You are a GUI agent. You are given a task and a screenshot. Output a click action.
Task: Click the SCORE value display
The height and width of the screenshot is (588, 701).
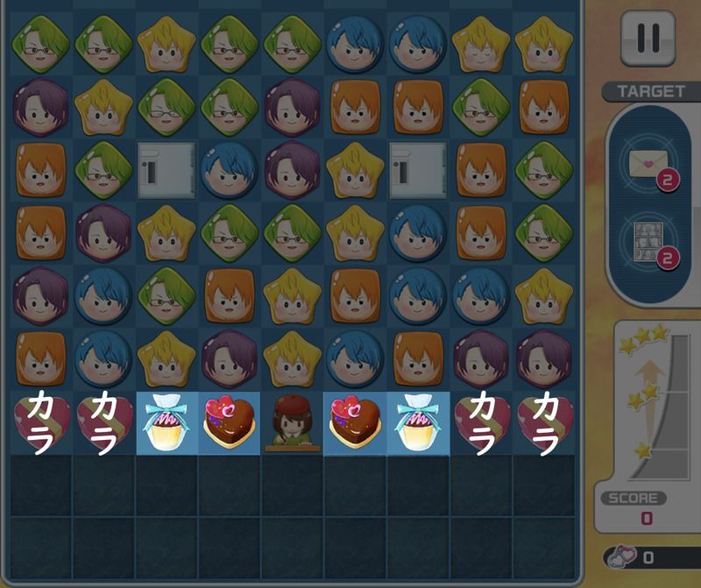coord(647,519)
